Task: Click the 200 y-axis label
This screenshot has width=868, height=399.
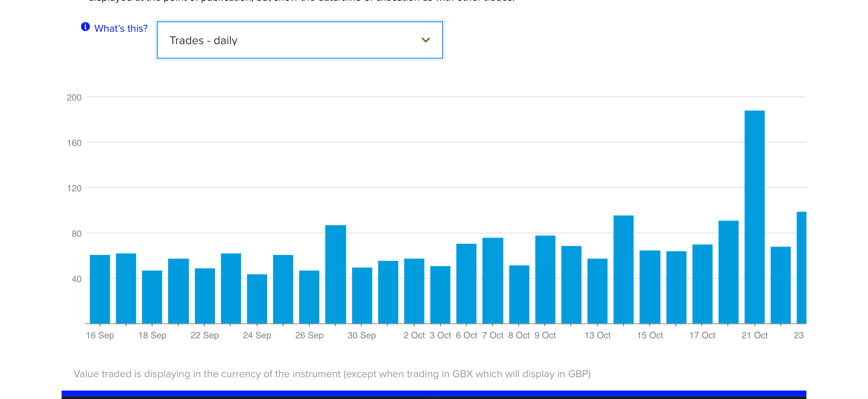Action: pos(74,98)
